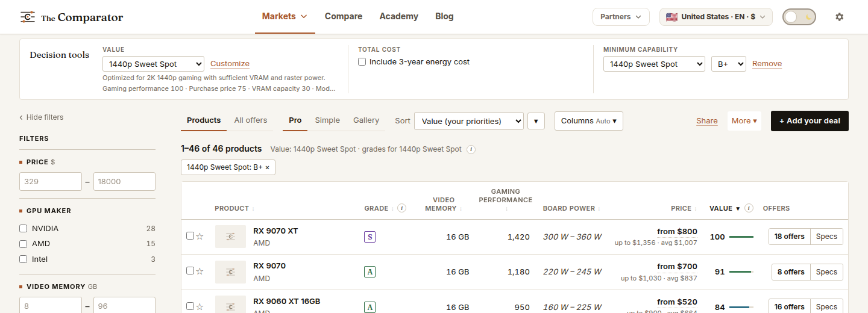Click the value bar for RX 9070 XT

tap(741, 237)
